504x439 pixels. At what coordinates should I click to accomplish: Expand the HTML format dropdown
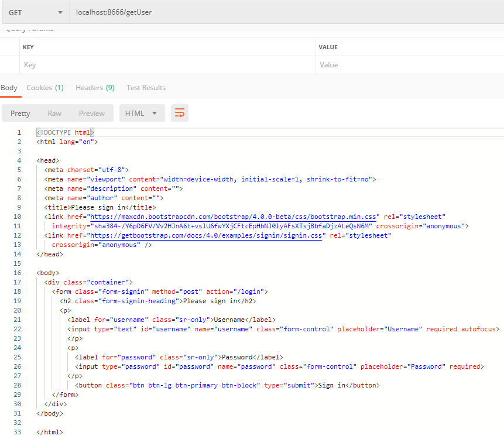pyautogui.click(x=142, y=114)
